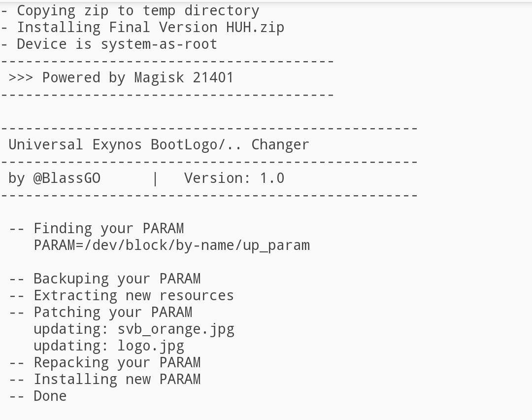Image resolution: width=532 pixels, height=420 pixels.
Task: Click the vertical bar separator beside @BlassGO
Action: click(x=155, y=178)
